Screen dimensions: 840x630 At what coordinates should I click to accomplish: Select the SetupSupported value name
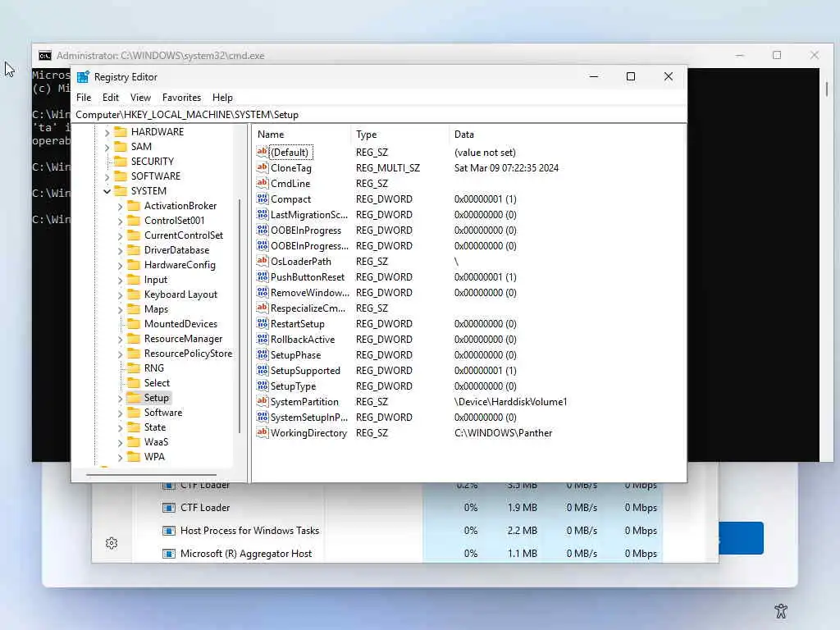click(x=305, y=370)
